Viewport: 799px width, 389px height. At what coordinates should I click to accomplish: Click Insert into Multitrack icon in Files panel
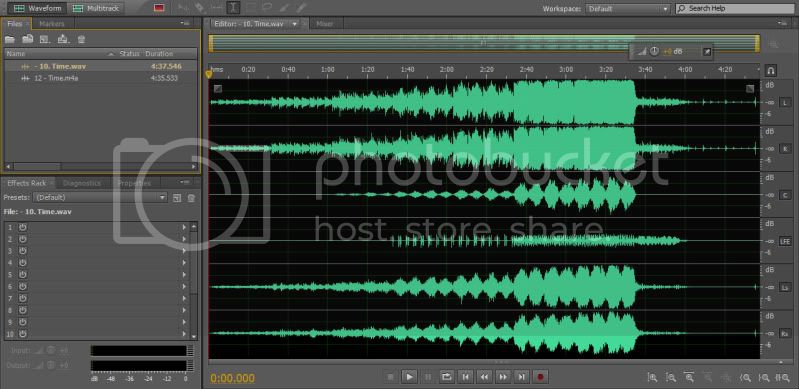point(63,39)
